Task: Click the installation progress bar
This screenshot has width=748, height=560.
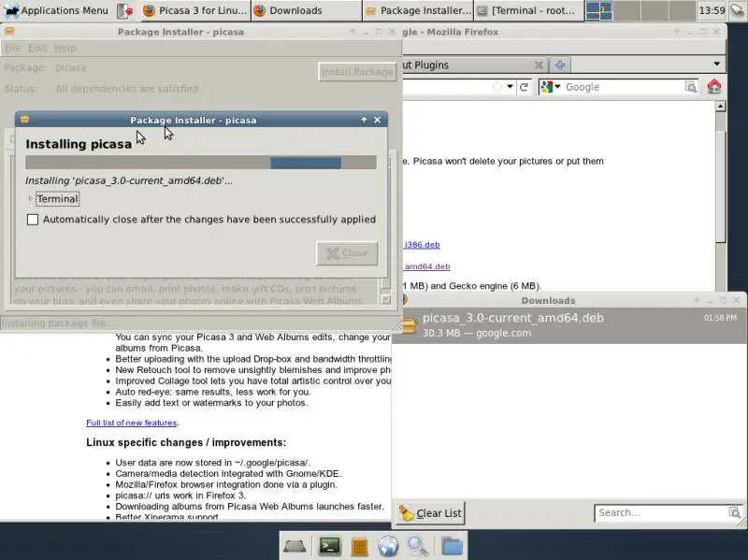Action: (201, 162)
